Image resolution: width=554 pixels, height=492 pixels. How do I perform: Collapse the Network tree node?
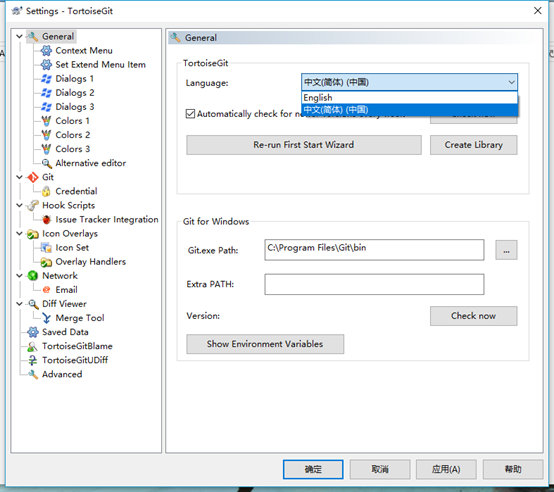point(19,275)
